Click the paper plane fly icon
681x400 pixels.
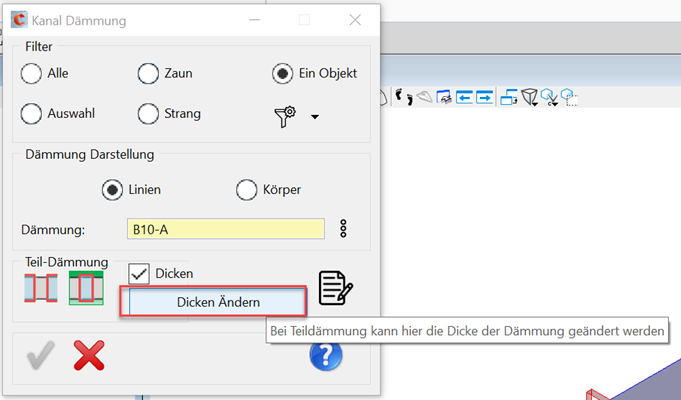(424, 97)
